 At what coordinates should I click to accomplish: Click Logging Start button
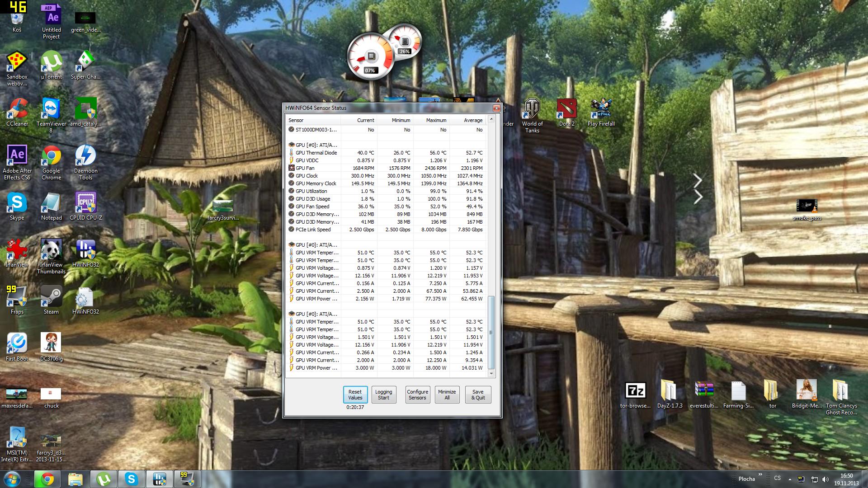pyautogui.click(x=384, y=395)
